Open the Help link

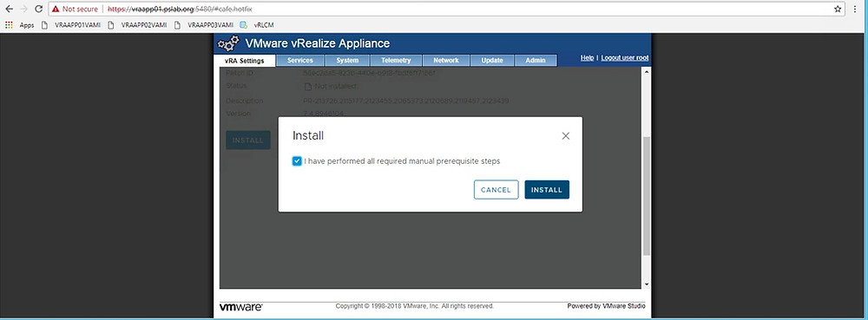587,58
